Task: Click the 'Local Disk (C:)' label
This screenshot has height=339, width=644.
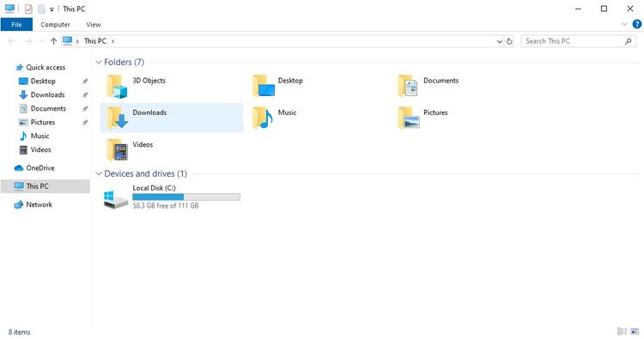Action: pyautogui.click(x=154, y=188)
